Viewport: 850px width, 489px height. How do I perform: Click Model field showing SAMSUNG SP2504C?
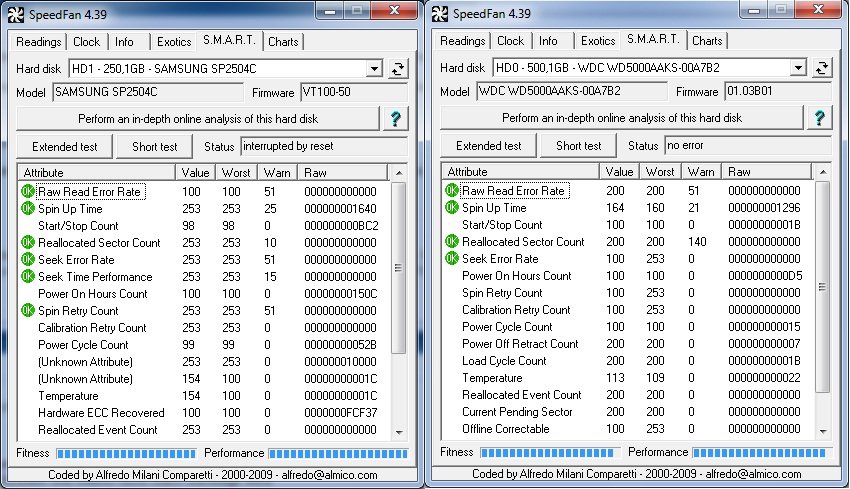point(148,92)
